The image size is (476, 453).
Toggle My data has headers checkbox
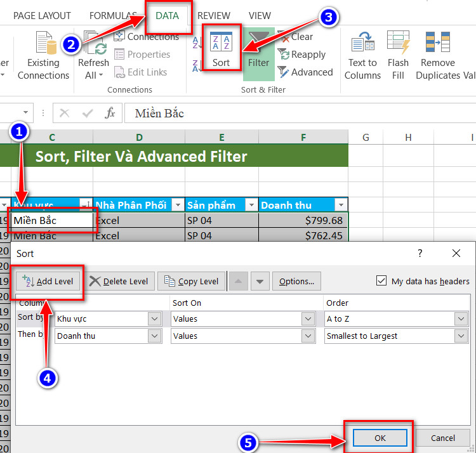(x=381, y=280)
